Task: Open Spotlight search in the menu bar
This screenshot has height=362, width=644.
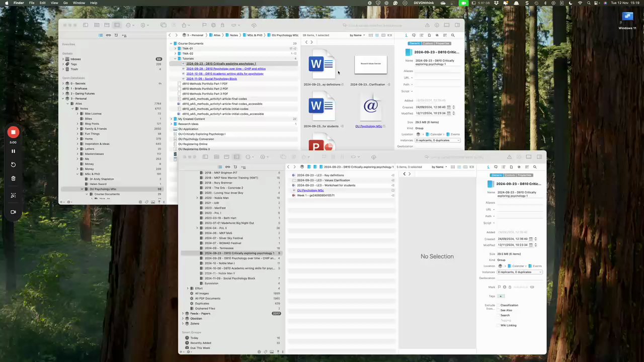Action: (588, 3)
